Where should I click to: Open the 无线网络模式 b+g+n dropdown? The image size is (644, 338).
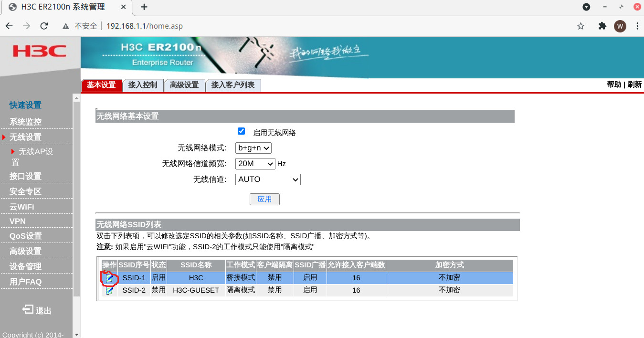click(x=253, y=148)
